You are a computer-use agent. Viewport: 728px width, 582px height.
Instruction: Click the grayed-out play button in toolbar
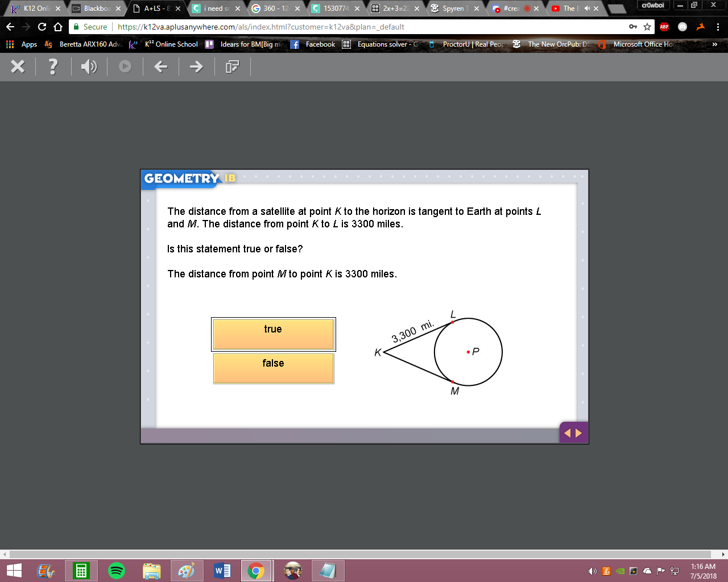coord(125,66)
